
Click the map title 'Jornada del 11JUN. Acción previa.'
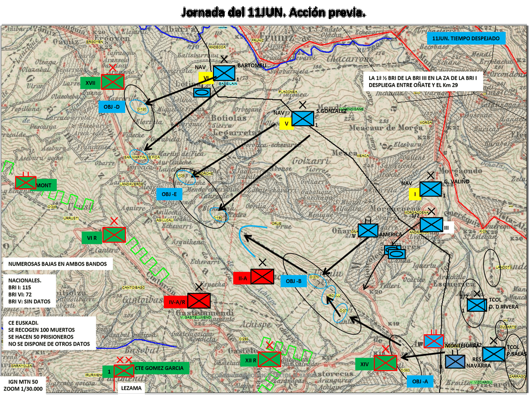273,12
